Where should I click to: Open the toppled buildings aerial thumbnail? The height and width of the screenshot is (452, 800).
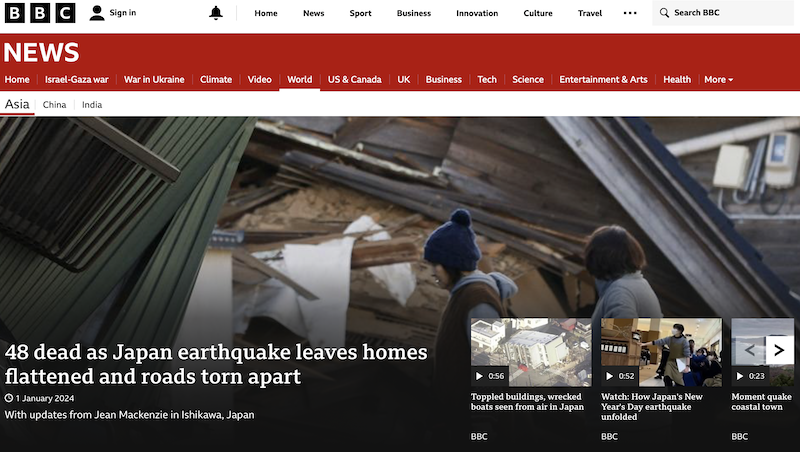tap(531, 352)
